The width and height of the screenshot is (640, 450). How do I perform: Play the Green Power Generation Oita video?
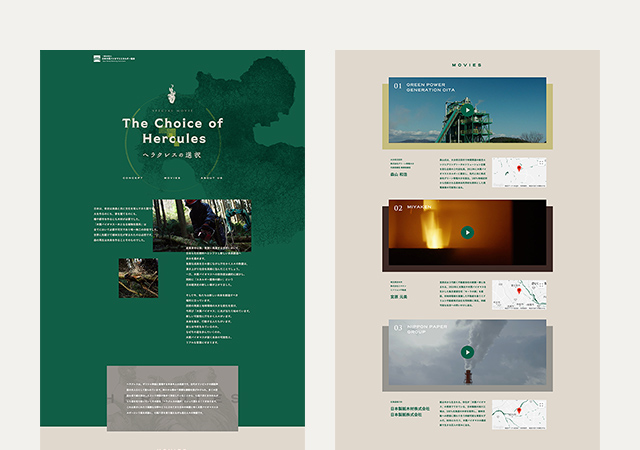click(467, 110)
